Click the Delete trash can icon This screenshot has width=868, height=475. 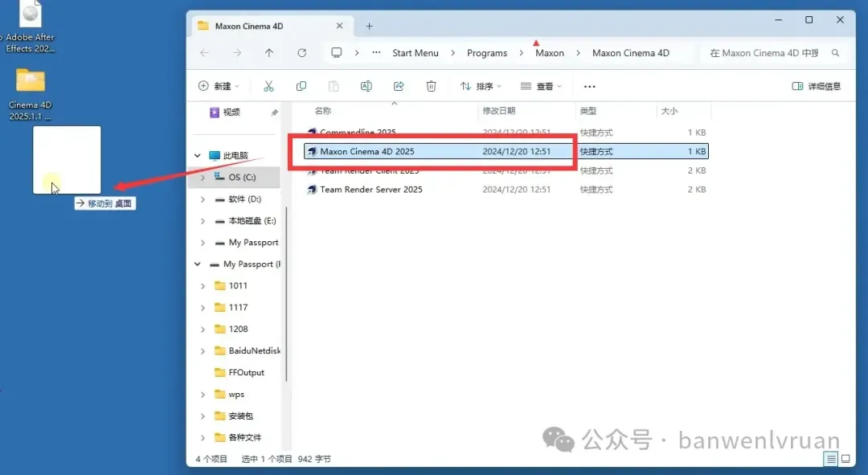432,86
